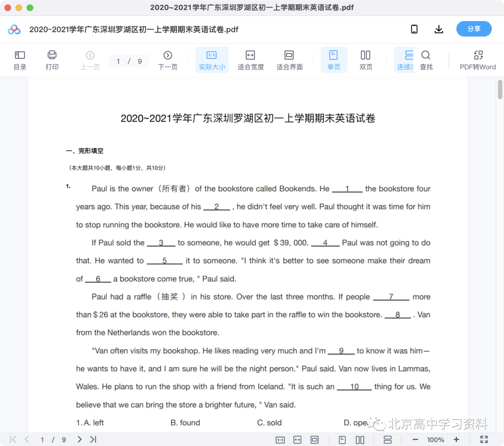Screen dimensions: 504x446
Task: Switch to 双页 double page layout
Action: point(366,60)
